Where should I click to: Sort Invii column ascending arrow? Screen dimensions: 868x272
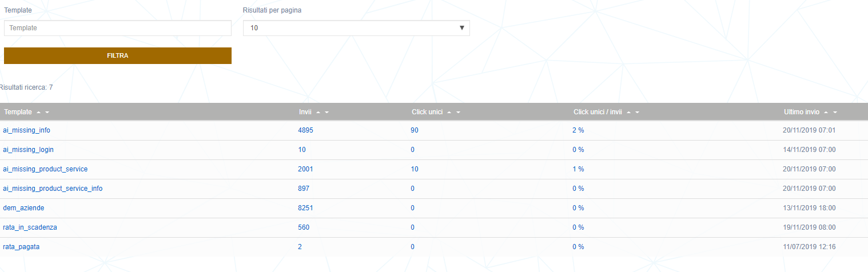pyautogui.click(x=318, y=113)
